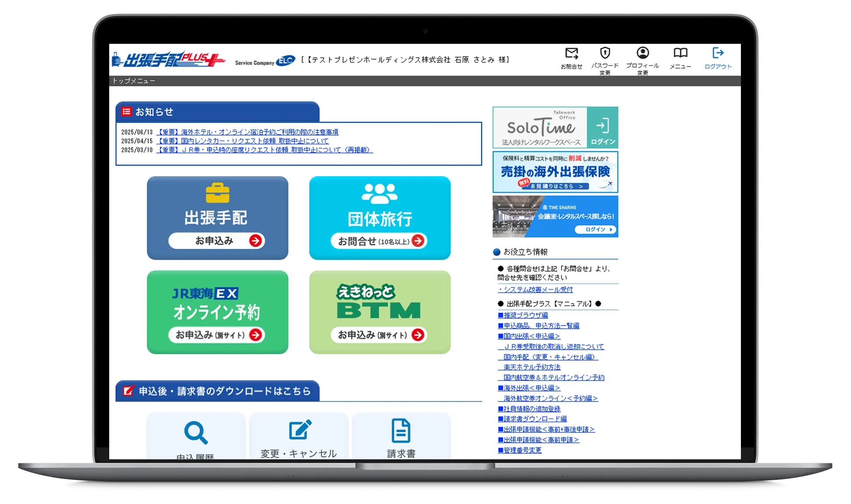
Task: Click the red arrow on JR東海EX card
Action: 255,335
